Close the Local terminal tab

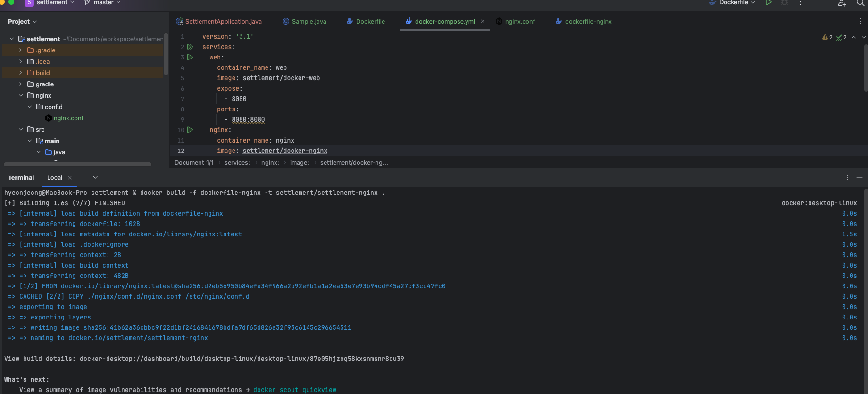(x=70, y=178)
